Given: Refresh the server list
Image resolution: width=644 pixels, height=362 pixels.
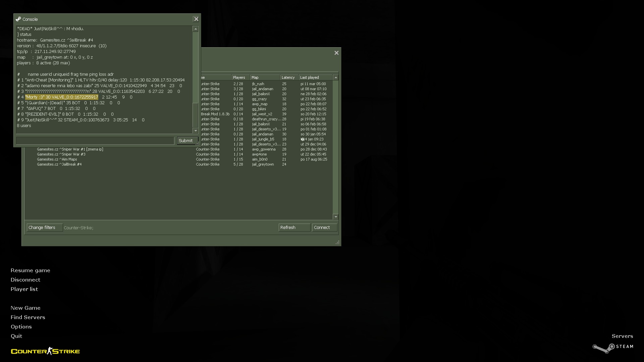Looking at the screenshot, I should [x=294, y=228].
